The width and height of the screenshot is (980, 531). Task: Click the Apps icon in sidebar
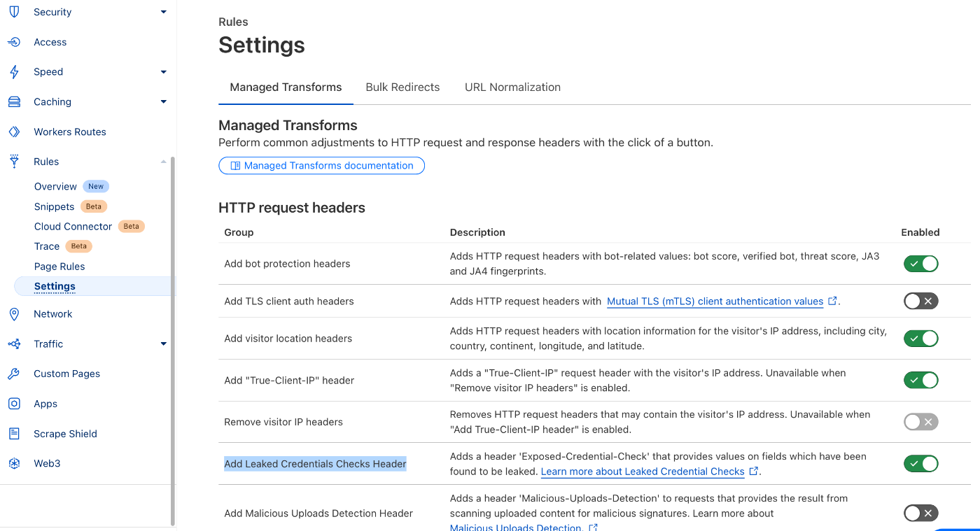pyautogui.click(x=14, y=404)
